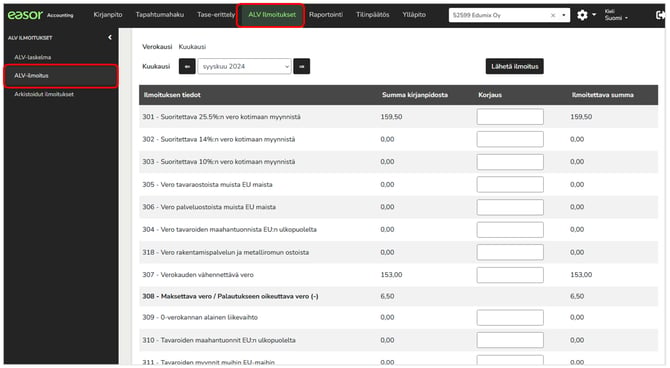Click row 302 Suoritettava 14%:n vero text

point(219,139)
